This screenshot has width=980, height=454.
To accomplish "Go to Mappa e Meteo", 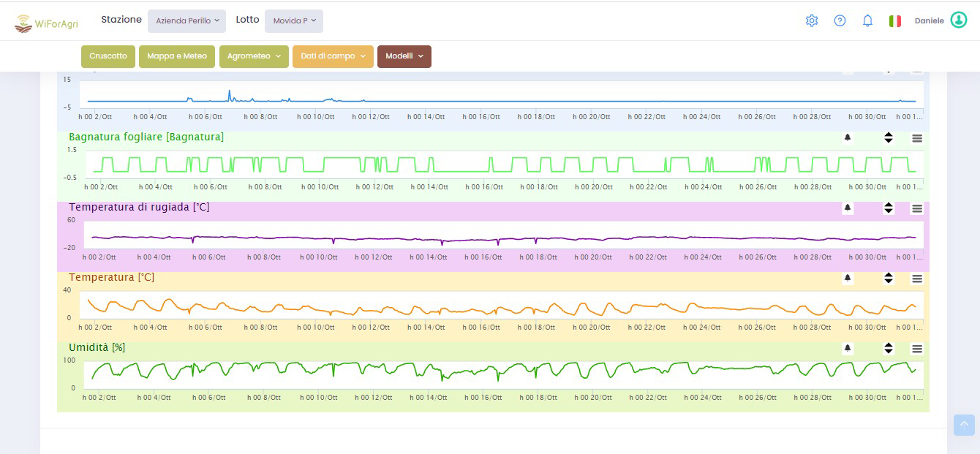I will (x=177, y=56).
